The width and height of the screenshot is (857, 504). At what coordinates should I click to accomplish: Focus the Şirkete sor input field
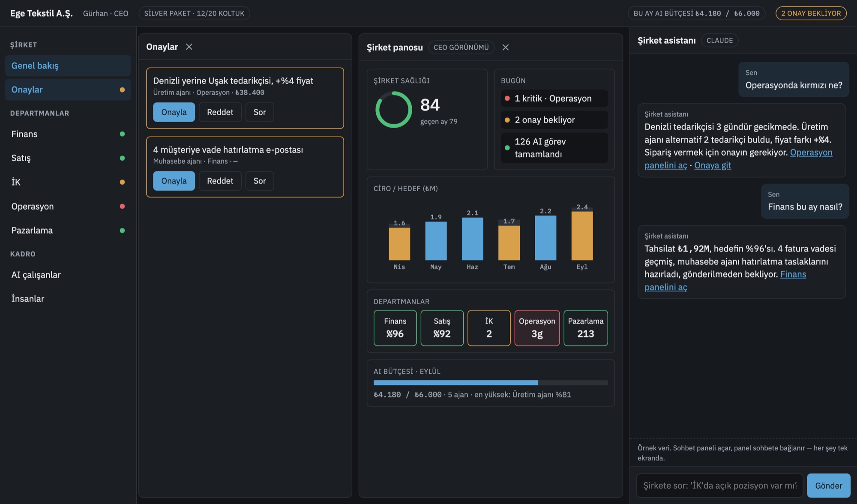[720, 486]
